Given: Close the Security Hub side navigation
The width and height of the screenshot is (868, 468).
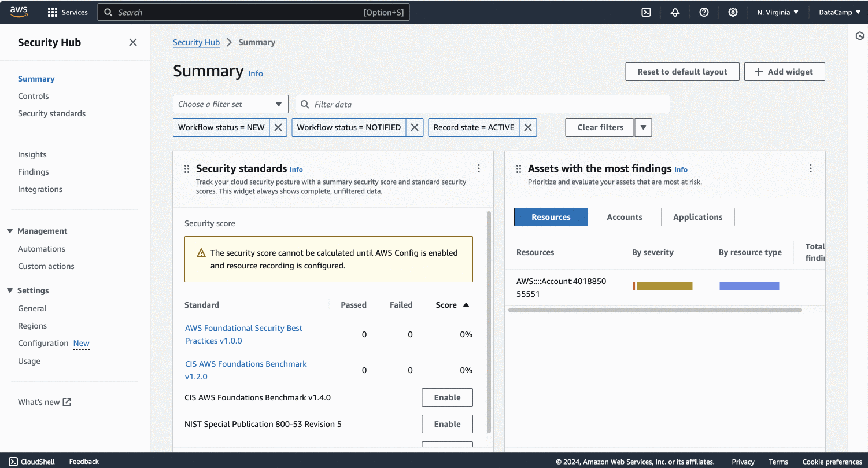Looking at the screenshot, I should pyautogui.click(x=133, y=42).
